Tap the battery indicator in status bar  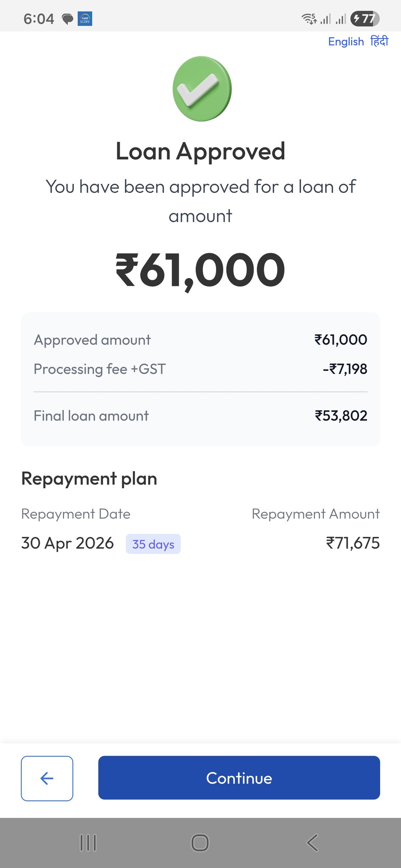365,19
